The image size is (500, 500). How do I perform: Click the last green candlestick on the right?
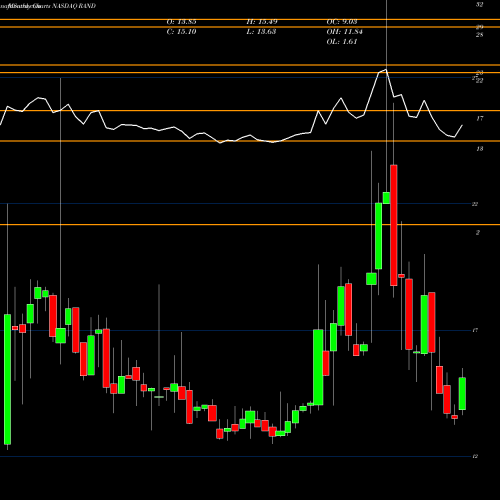(462, 393)
